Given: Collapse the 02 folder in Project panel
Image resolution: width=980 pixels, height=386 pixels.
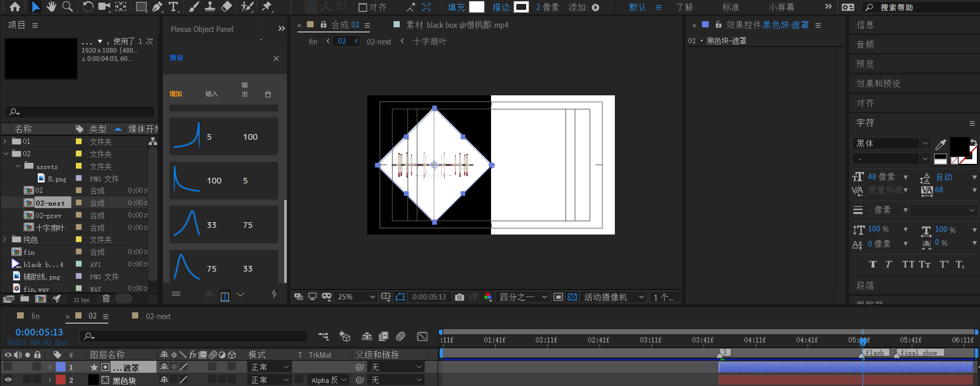Looking at the screenshot, I should 5,154.
